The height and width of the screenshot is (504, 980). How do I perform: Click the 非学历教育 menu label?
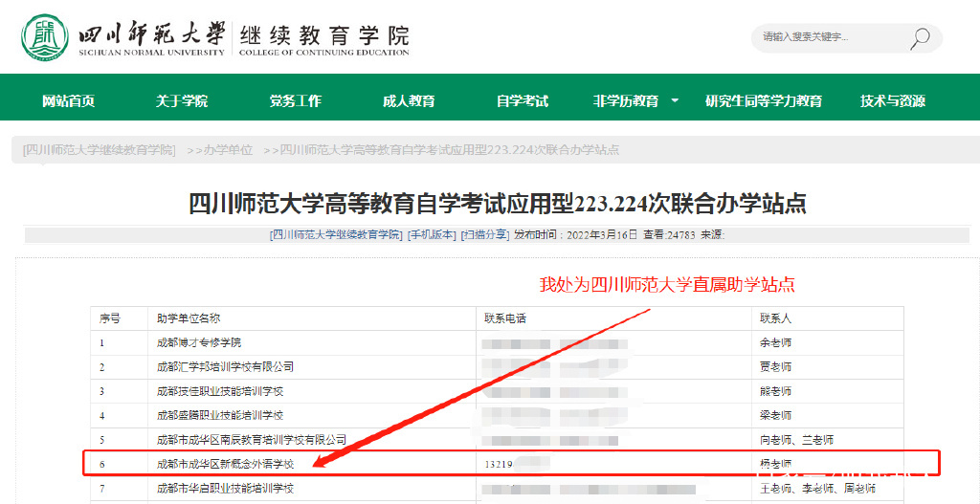point(626,100)
